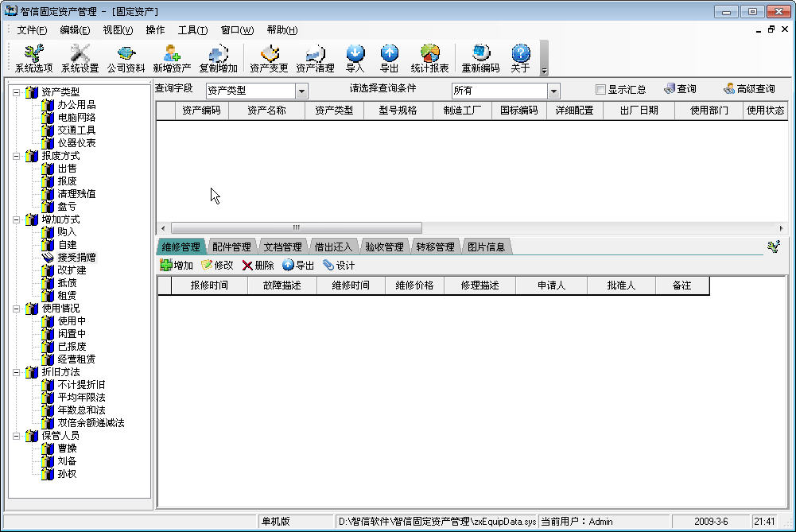Select 交通工具 tree item

[x=76, y=130]
